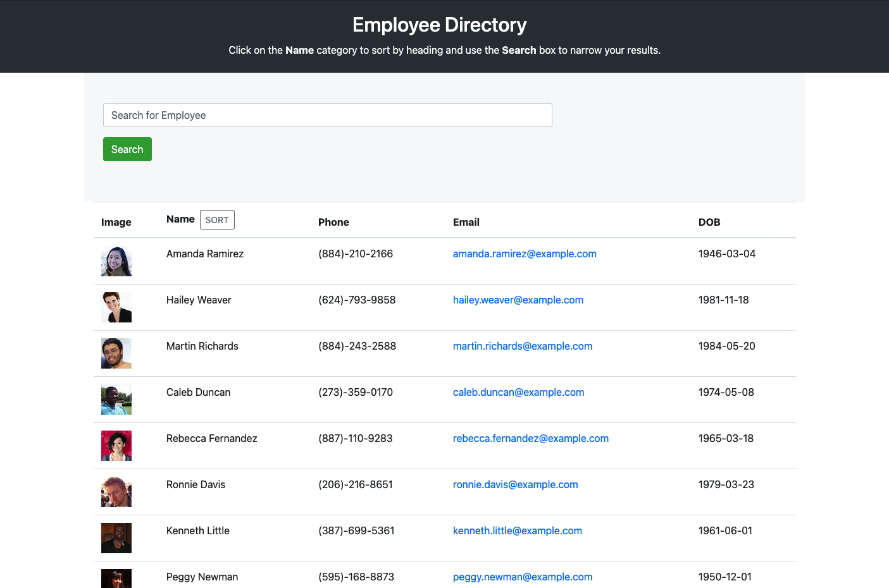Screen dimensions: 889x588
Task: Click Rebecca Fernandez's profile photo
Action: (x=116, y=446)
